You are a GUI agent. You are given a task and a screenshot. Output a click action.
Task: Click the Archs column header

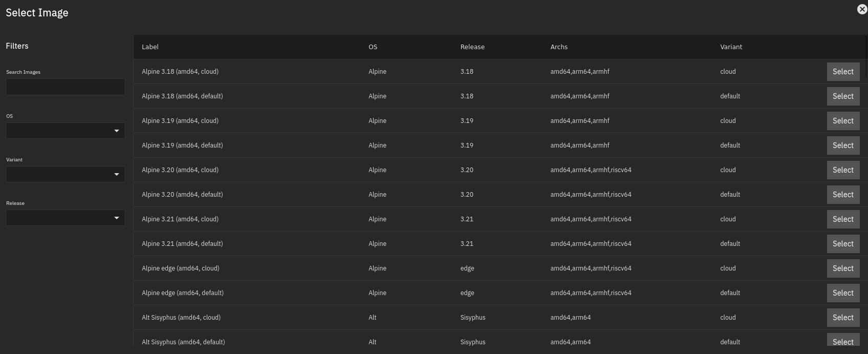click(559, 47)
